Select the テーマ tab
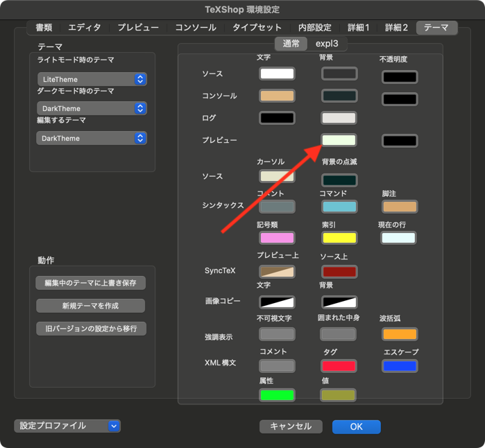485x448 pixels. (x=436, y=28)
